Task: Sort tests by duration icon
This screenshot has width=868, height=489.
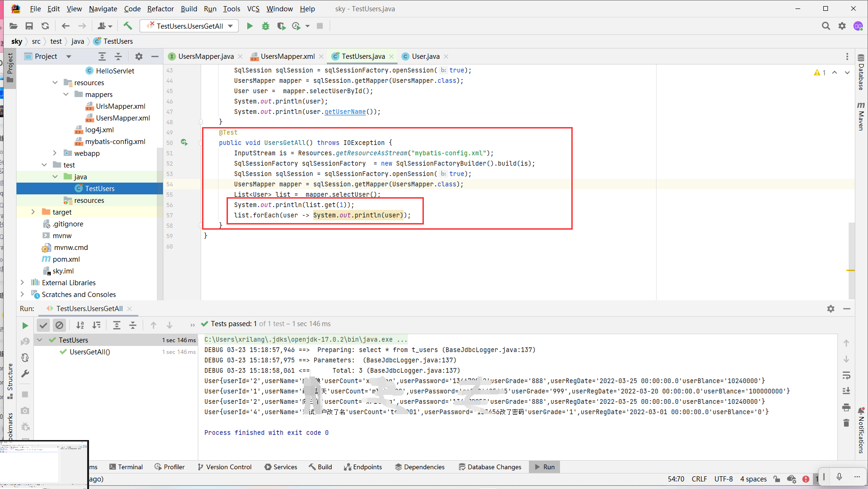Action: coord(97,325)
